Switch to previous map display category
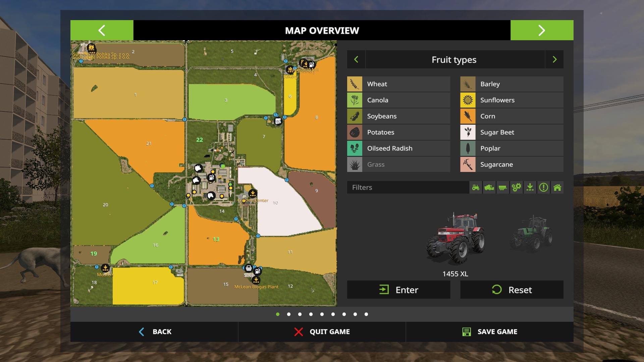644x362 pixels. [x=356, y=60]
